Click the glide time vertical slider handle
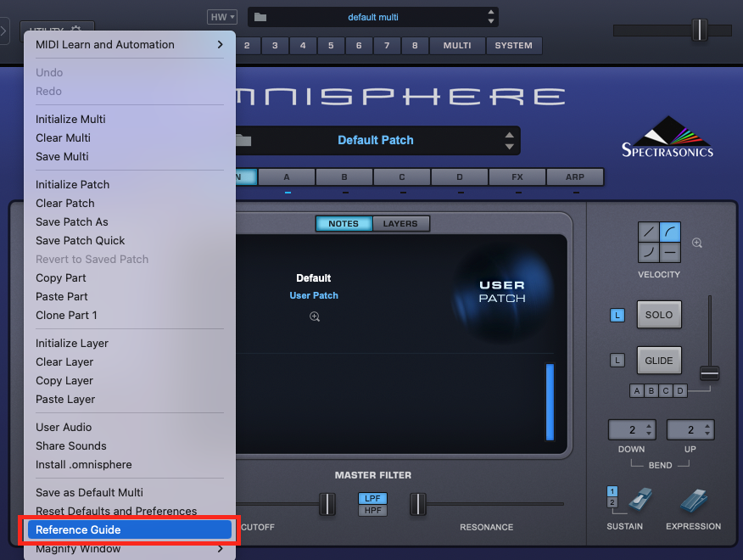The height and width of the screenshot is (560, 743). click(709, 373)
